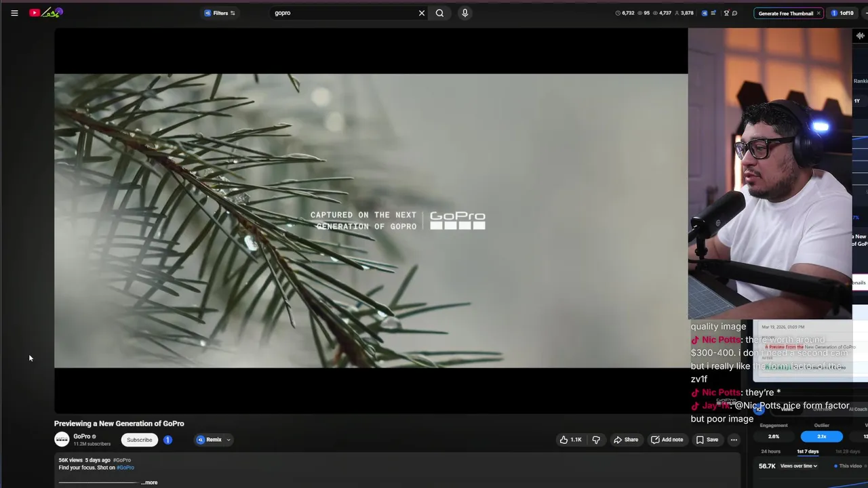Open the three-dot more actions menu
The height and width of the screenshot is (488, 868).
[x=734, y=440]
